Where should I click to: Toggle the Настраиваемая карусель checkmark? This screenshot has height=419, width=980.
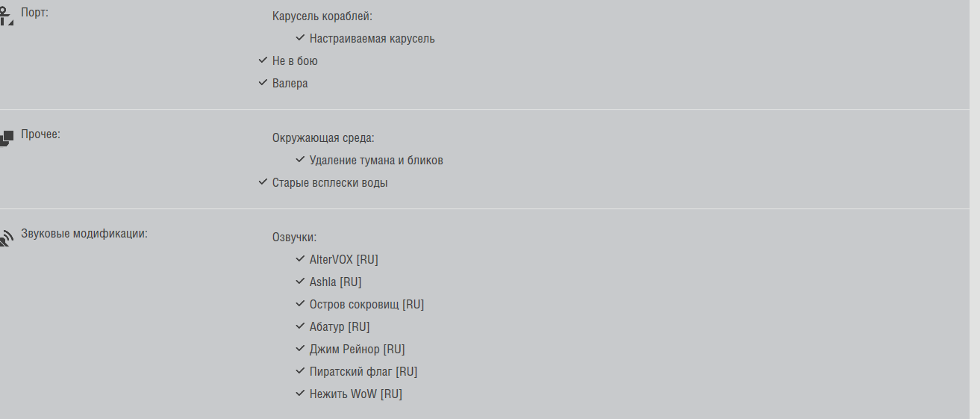(300, 38)
